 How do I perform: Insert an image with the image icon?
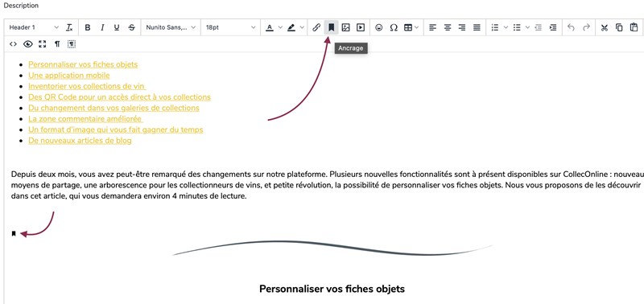tap(346, 27)
